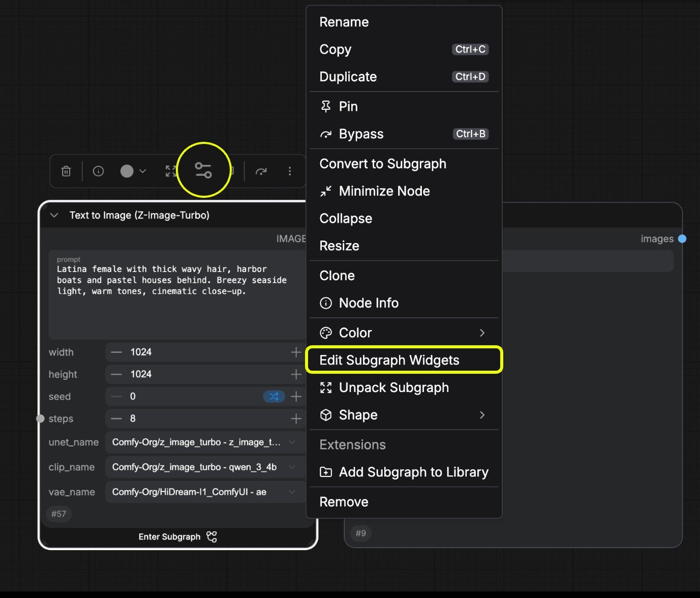Viewport: 700px width, 598px height.
Task: Choose Pin in context menu
Action: [x=404, y=106]
